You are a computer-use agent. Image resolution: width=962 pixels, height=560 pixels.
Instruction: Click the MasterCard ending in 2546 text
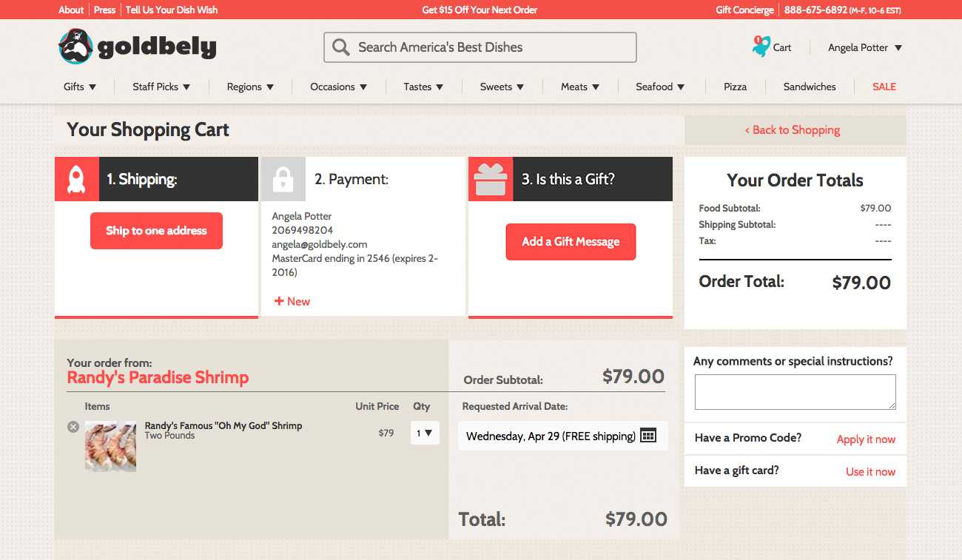(x=355, y=266)
